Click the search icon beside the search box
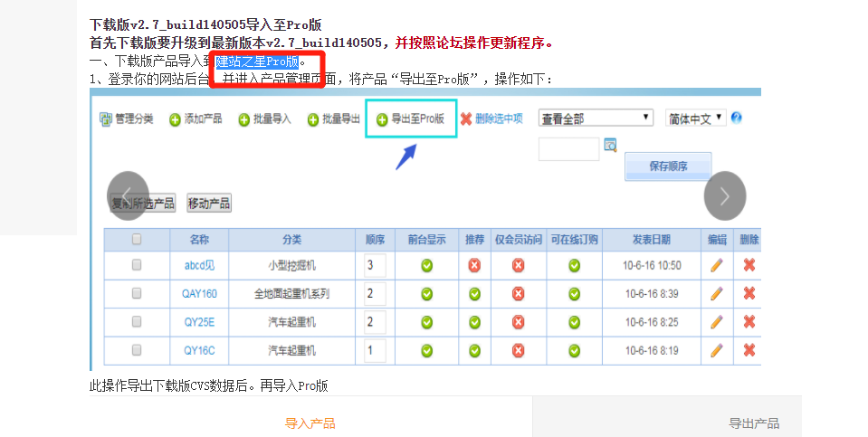Image resolution: width=868 pixels, height=437 pixels. tap(610, 145)
